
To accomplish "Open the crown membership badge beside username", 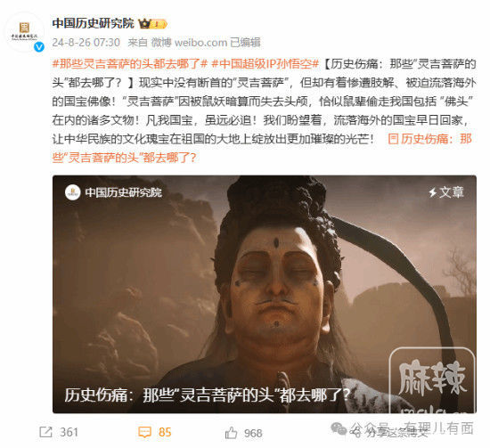I will tap(152, 24).
